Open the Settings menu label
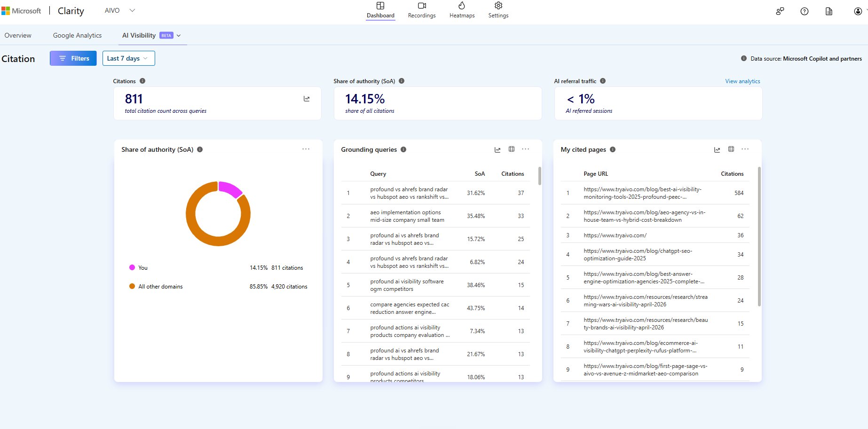This screenshot has width=868, height=429. [498, 16]
